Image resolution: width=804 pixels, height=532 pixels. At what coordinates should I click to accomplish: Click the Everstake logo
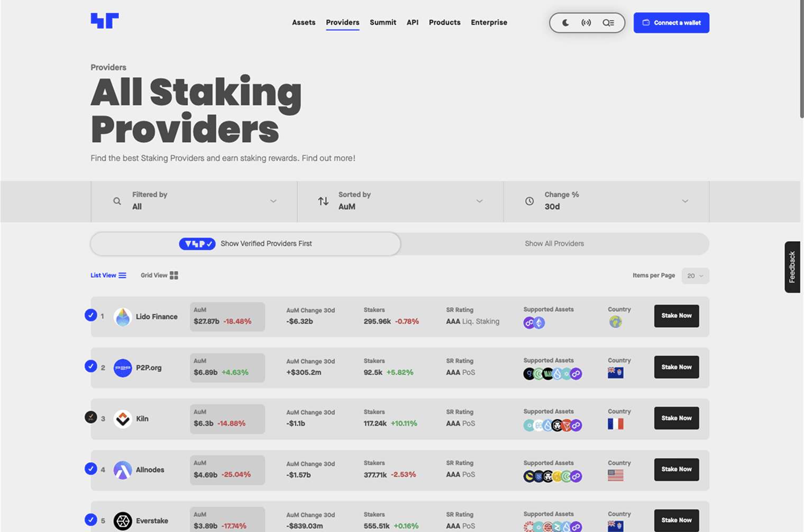point(123,521)
